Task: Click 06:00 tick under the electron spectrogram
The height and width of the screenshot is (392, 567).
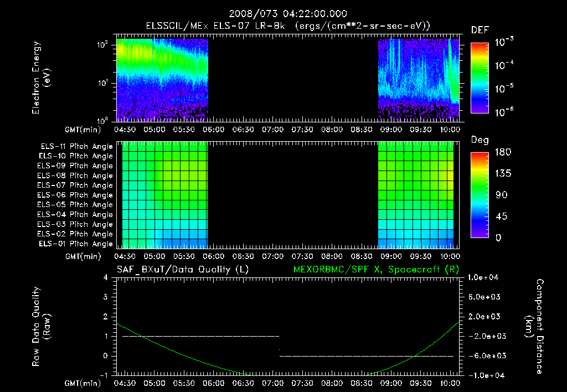Action: click(213, 130)
